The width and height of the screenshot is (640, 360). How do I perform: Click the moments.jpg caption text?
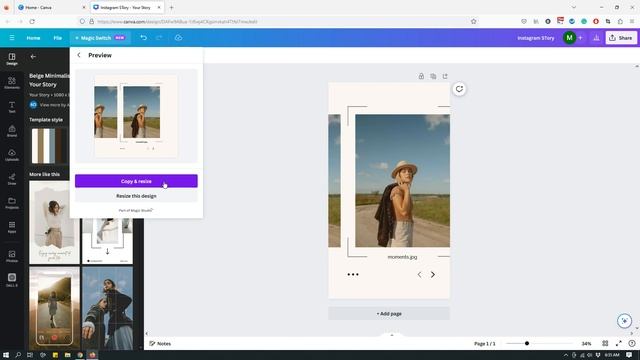coord(402,257)
